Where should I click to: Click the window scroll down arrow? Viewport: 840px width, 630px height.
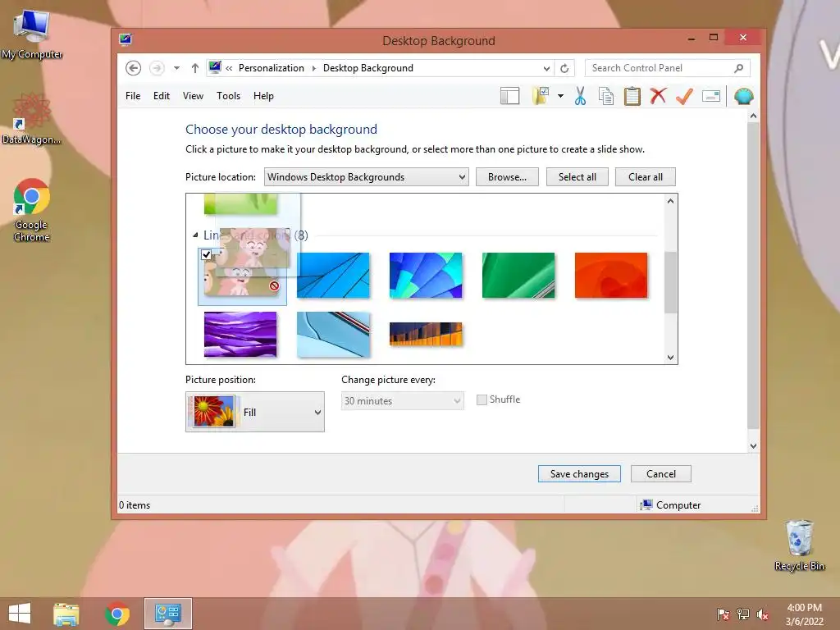click(753, 445)
